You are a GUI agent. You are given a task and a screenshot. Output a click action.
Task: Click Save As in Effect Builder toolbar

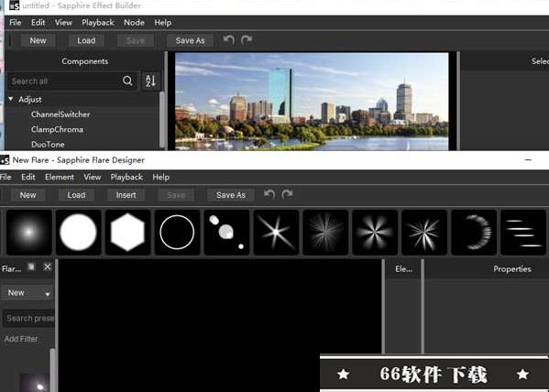(x=190, y=40)
